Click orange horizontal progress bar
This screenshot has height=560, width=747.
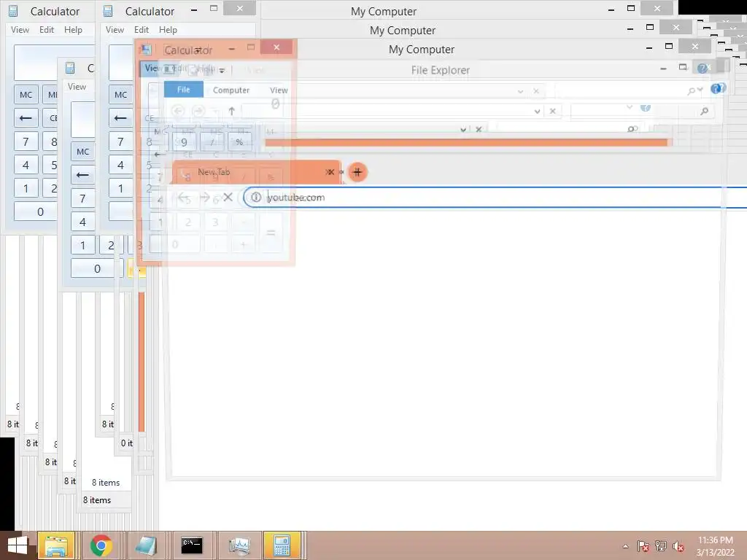(x=468, y=142)
